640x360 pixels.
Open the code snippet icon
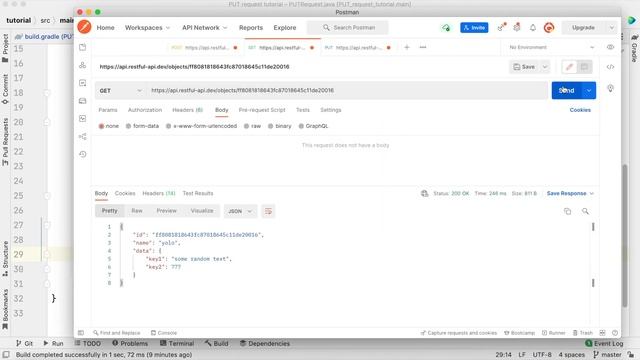click(x=610, y=67)
